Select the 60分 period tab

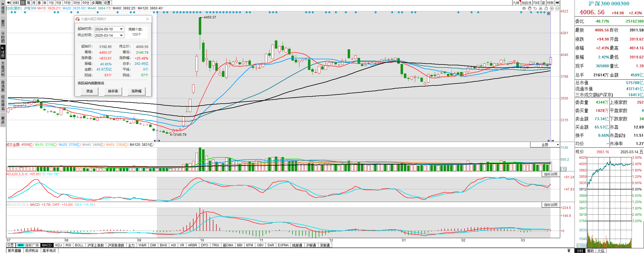tap(86, 3)
